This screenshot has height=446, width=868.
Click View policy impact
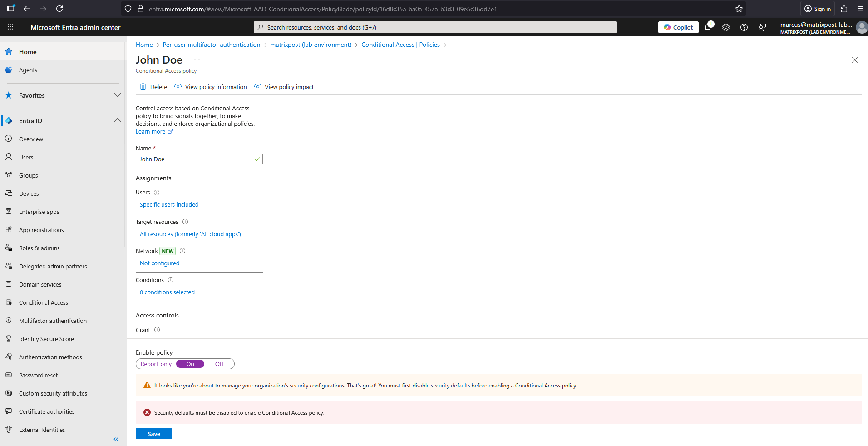click(x=284, y=87)
